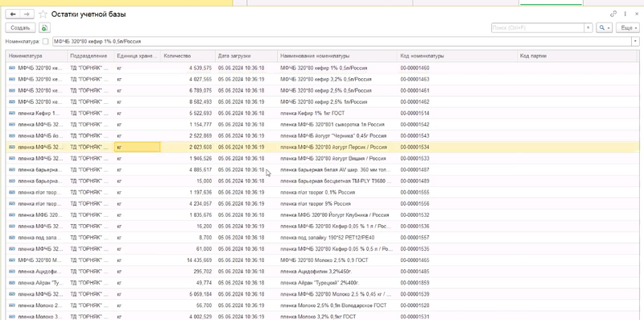
Task: Copy link with the chain icon
Action: click(613, 14)
